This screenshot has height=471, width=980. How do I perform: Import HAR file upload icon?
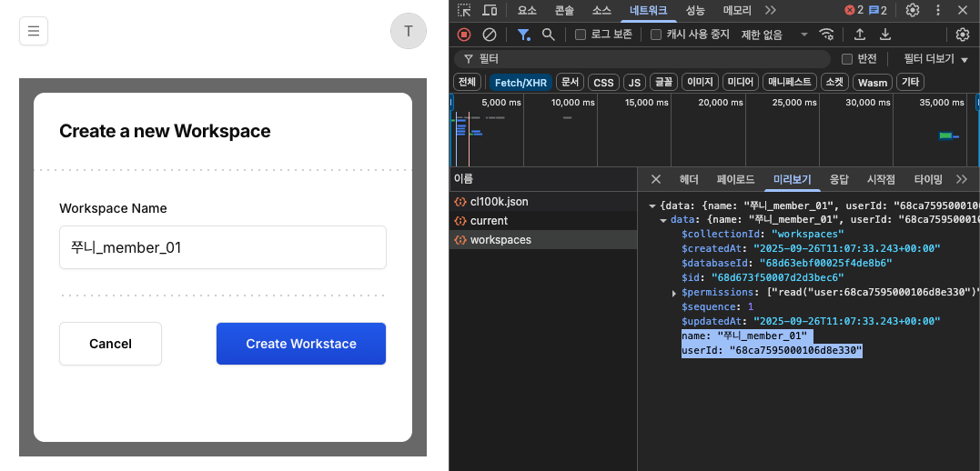click(860, 35)
